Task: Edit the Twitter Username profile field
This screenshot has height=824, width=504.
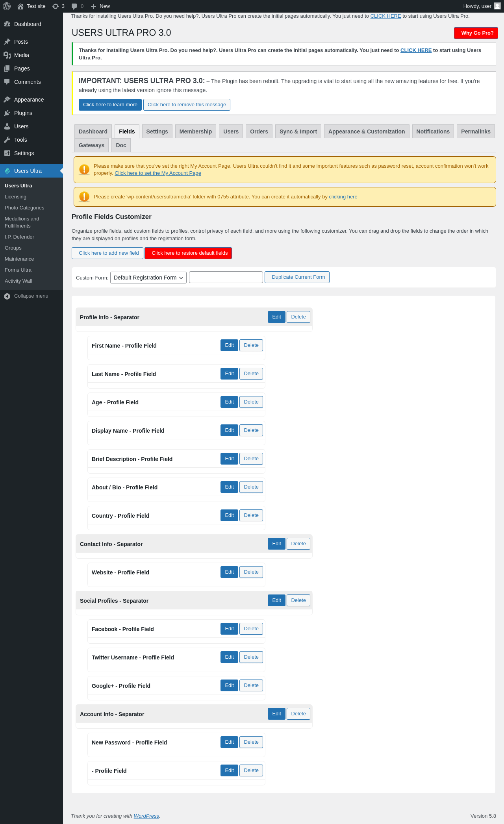Action: 229,657
